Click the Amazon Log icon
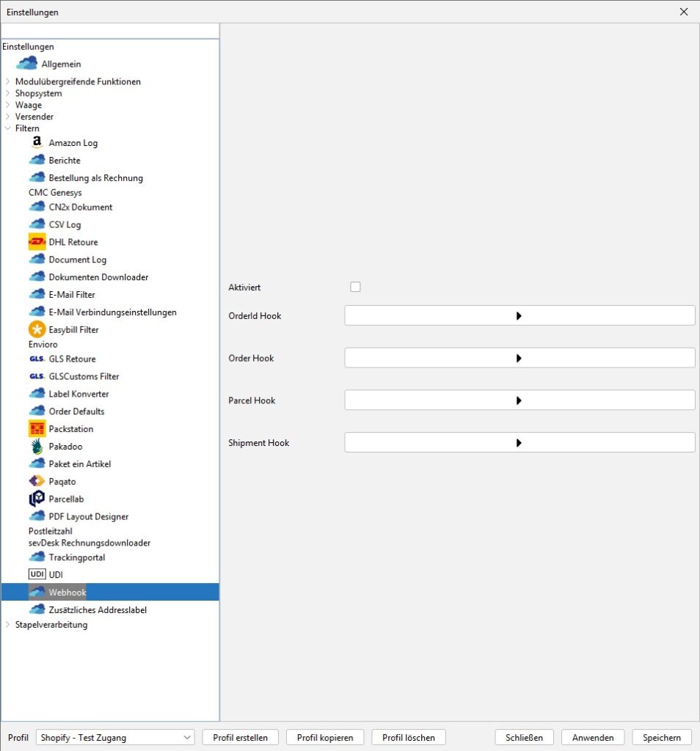 (37, 143)
